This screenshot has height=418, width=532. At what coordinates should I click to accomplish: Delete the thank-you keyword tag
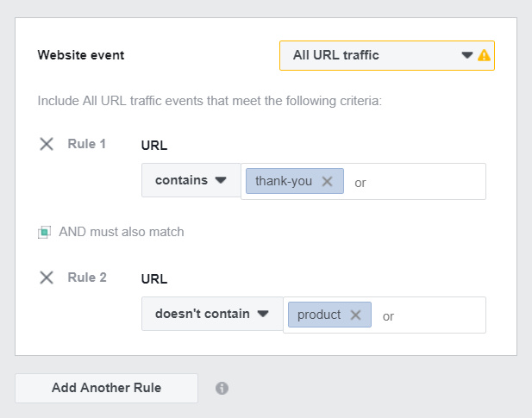click(327, 181)
